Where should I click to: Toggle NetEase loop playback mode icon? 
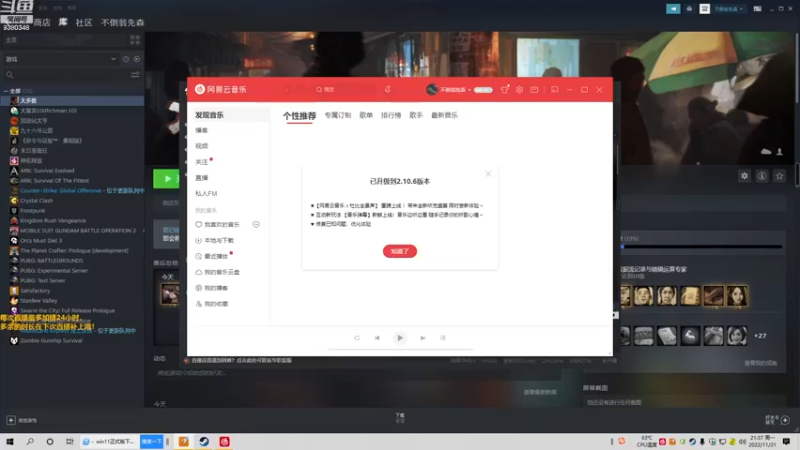pyautogui.click(x=357, y=338)
